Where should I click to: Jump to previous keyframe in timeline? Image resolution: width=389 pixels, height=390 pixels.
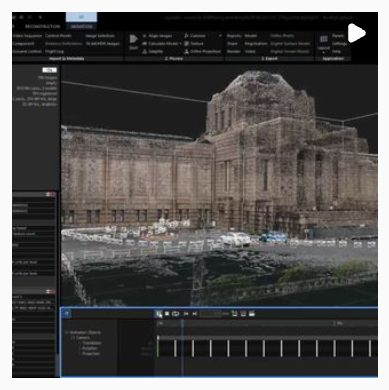pos(186,314)
